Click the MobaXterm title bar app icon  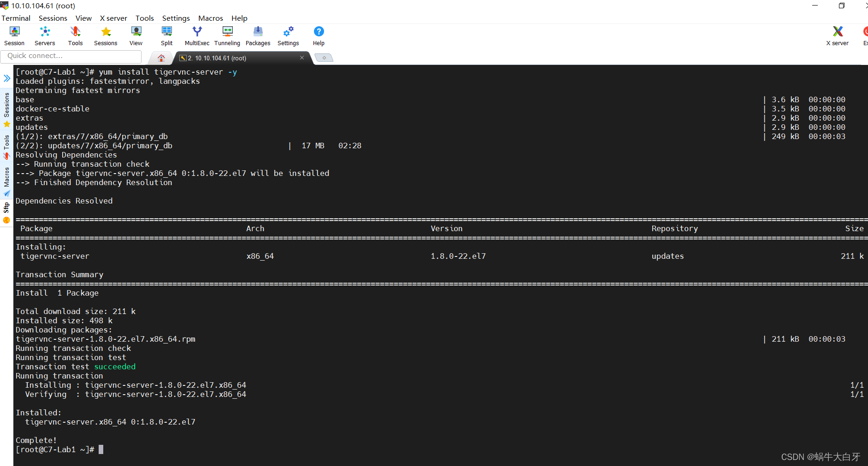(x=5, y=5)
